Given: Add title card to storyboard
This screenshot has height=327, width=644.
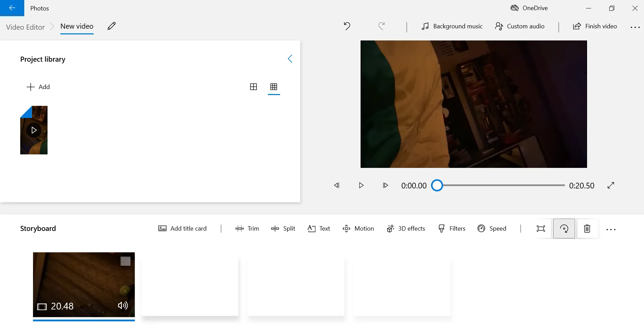Looking at the screenshot, I should pos(182,229).
